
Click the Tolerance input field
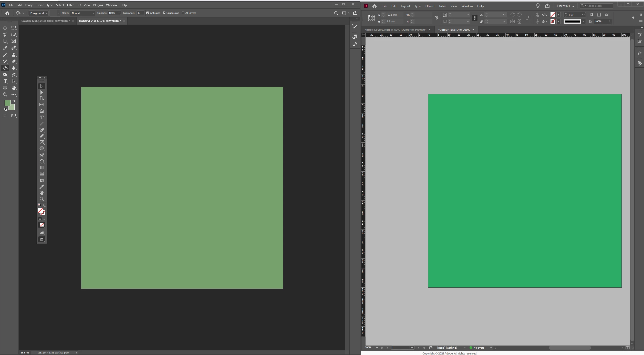pos(140,13)
